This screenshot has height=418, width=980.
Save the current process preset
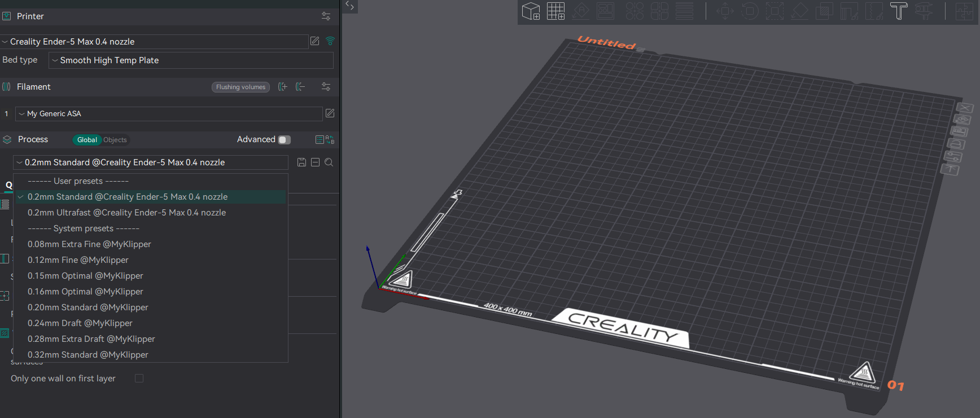coord(301,162)
